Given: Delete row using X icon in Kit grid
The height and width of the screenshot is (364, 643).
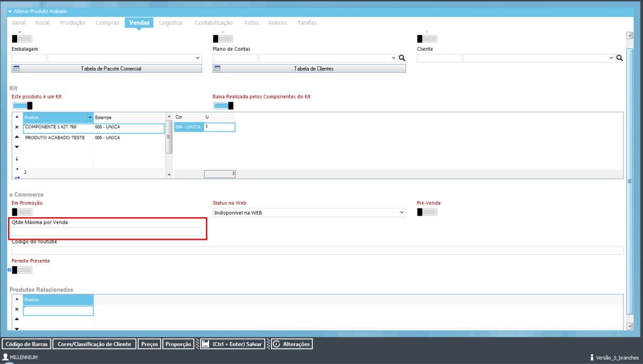Looking at the screenshot, I should coord(16,127).
